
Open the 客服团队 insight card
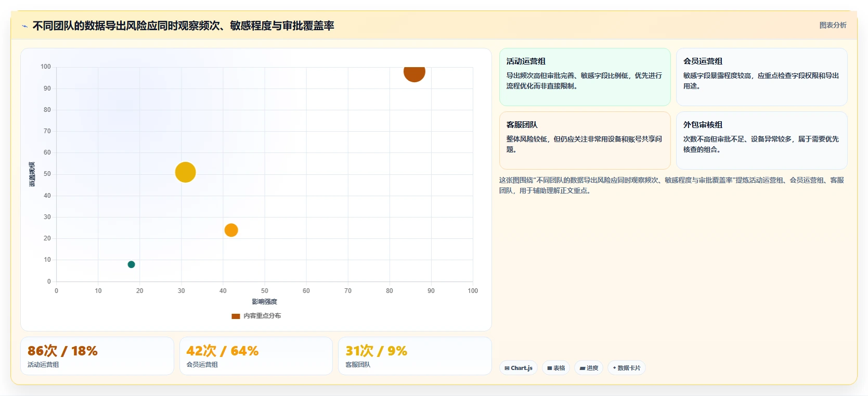click(x=585, y=140)
